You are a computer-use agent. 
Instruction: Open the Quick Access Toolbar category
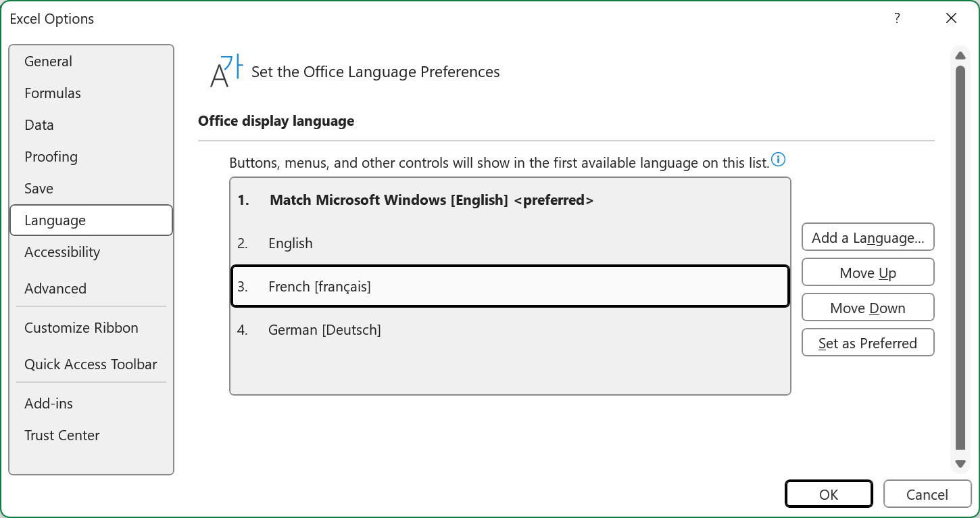coord(91,364)
